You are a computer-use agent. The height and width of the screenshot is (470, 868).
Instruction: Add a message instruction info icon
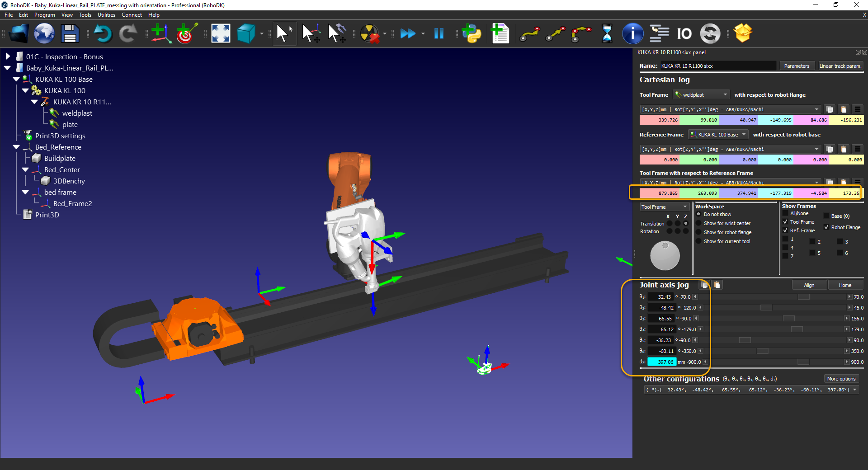(633, 33)
